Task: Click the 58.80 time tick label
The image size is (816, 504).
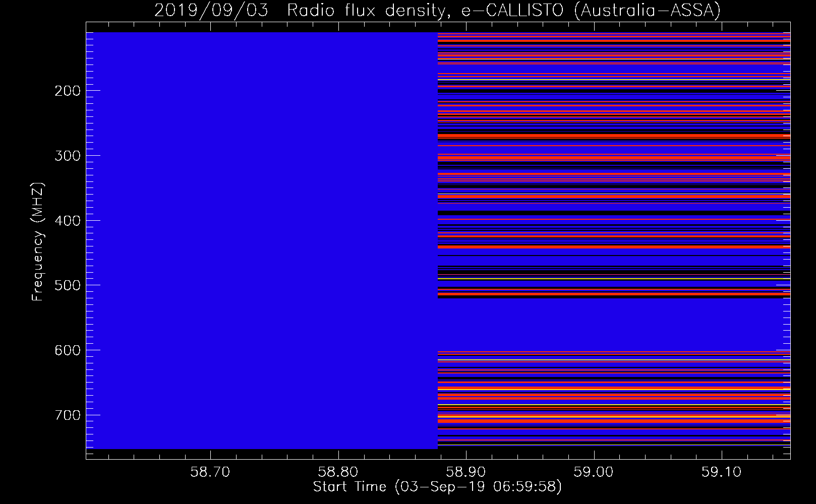Action: (x=338, y=472)
